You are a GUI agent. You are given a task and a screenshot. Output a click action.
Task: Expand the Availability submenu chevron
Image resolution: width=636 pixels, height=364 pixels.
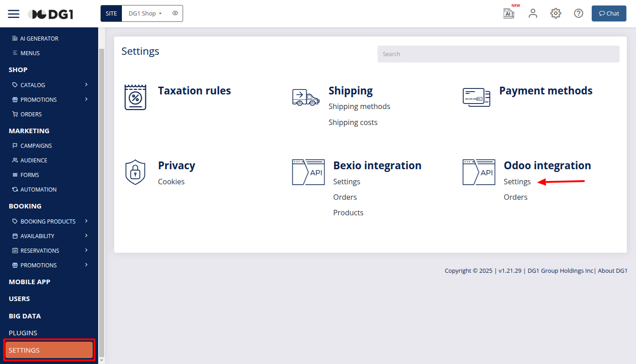[86, 235]
